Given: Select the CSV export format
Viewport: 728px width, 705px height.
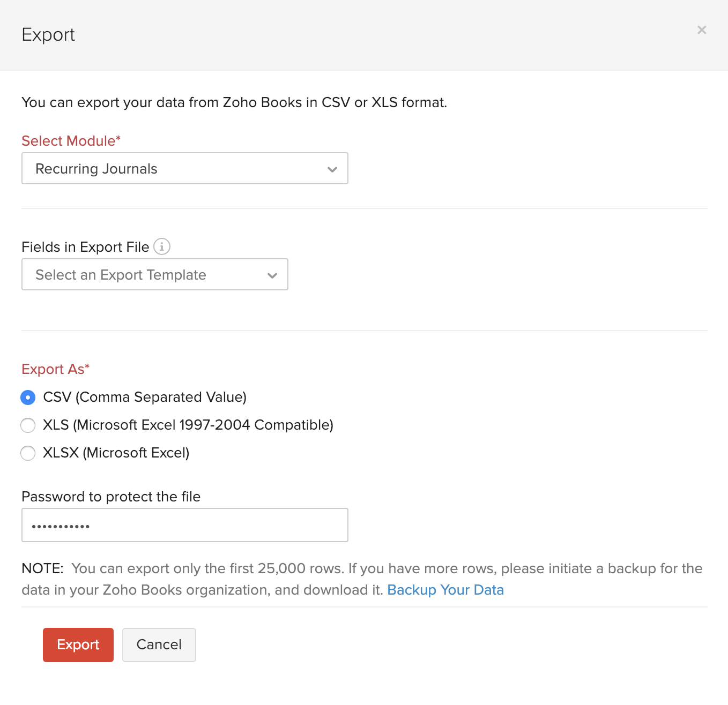Looking at the screenshot, I should click(x=28, y=397).
